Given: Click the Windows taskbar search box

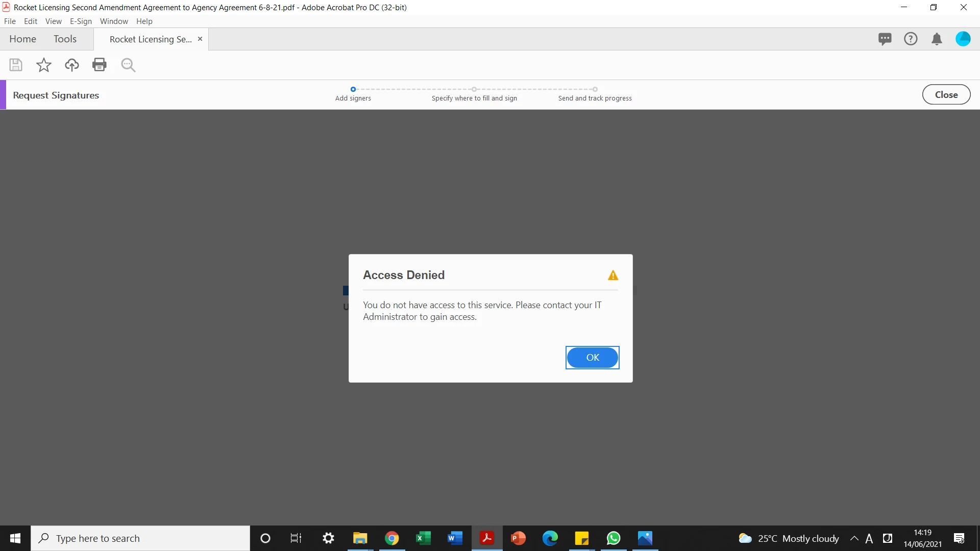Looking at the screenshot, I should coord(140,538).
